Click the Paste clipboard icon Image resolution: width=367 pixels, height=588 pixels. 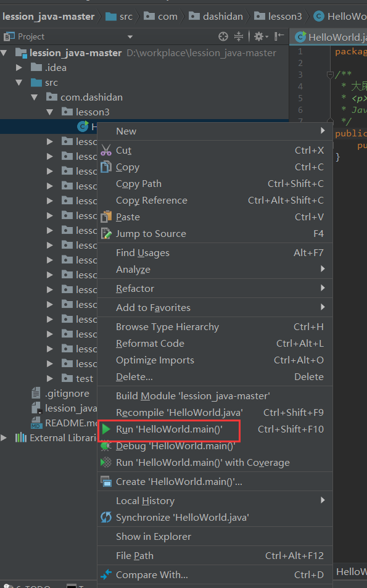pos(106,217)
